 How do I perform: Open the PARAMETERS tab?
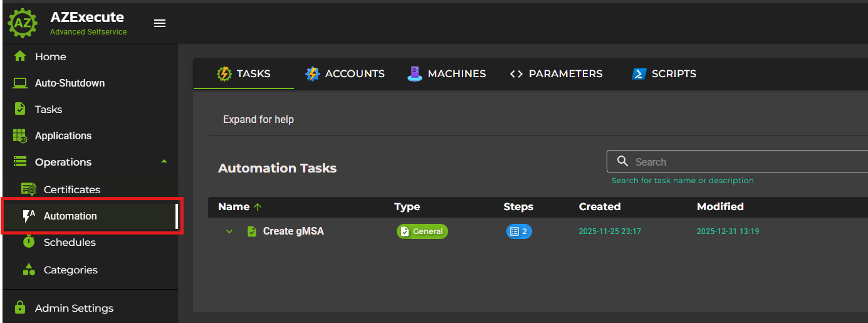(557, 73)
